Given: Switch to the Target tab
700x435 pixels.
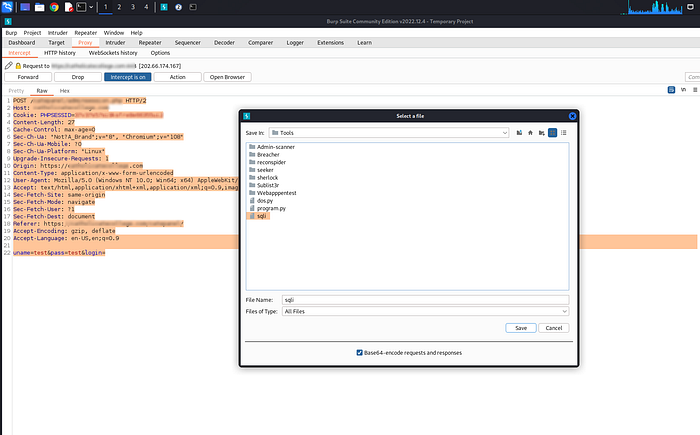Looking at the screenshot, I should 56,42.
